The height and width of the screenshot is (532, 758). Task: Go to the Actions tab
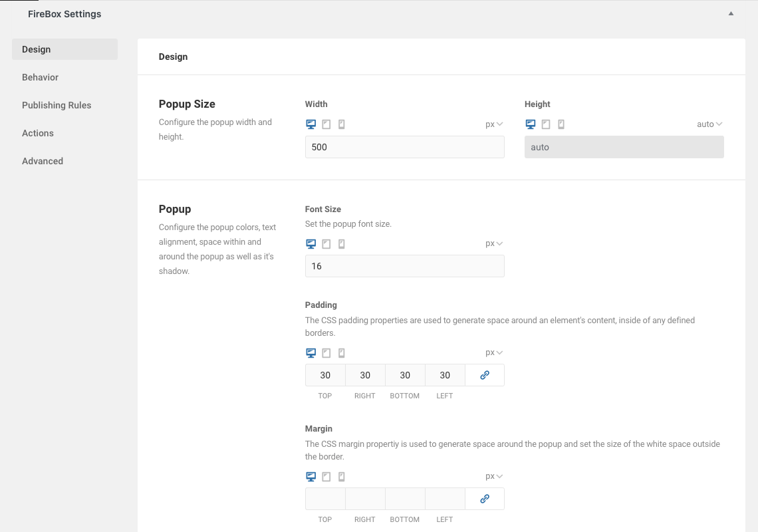click(38, 133)
